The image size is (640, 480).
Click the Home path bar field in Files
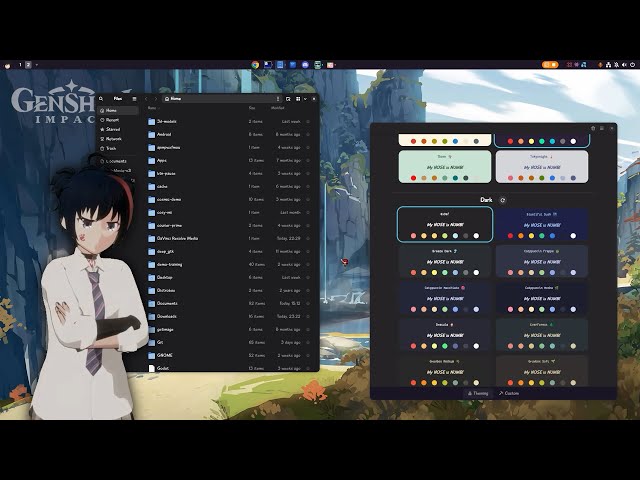point(222,99)
